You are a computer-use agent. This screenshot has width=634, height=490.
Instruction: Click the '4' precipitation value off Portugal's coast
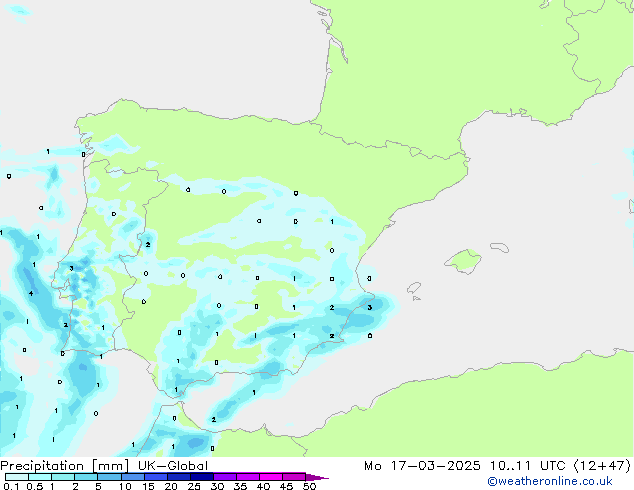[31, 293]
